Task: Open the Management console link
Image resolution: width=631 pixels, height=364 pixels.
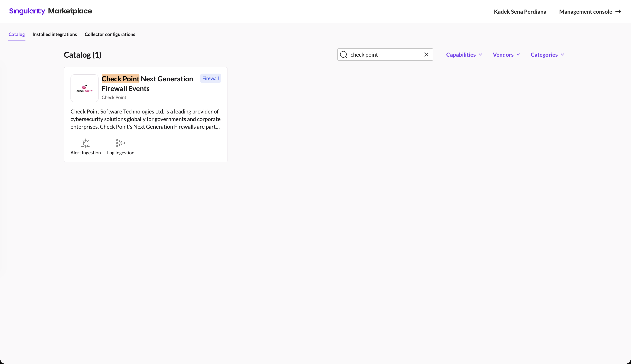Action: (585, 12)
